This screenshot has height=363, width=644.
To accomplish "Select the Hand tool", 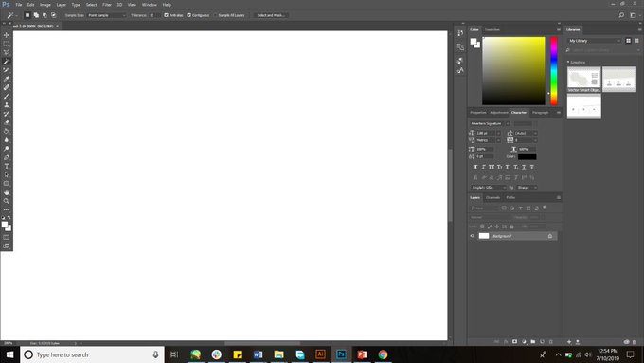I will click(7, 192).
